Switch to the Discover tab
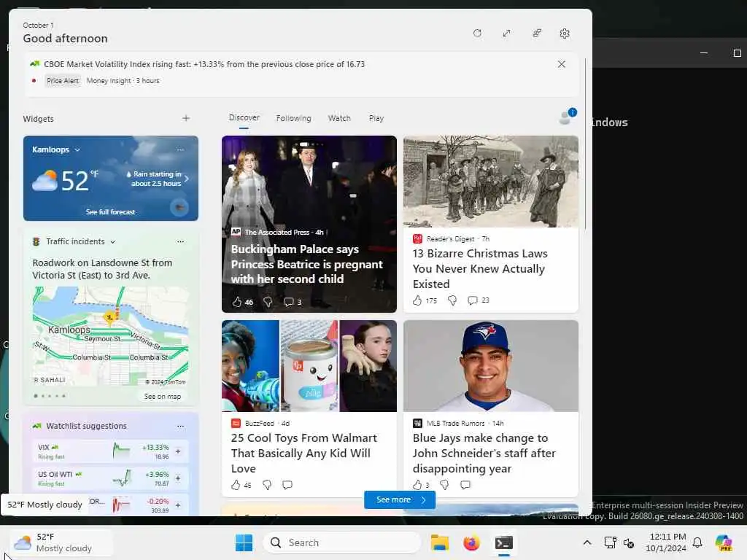747x560 pixels. pyautogui.click(x=244, y=117)
